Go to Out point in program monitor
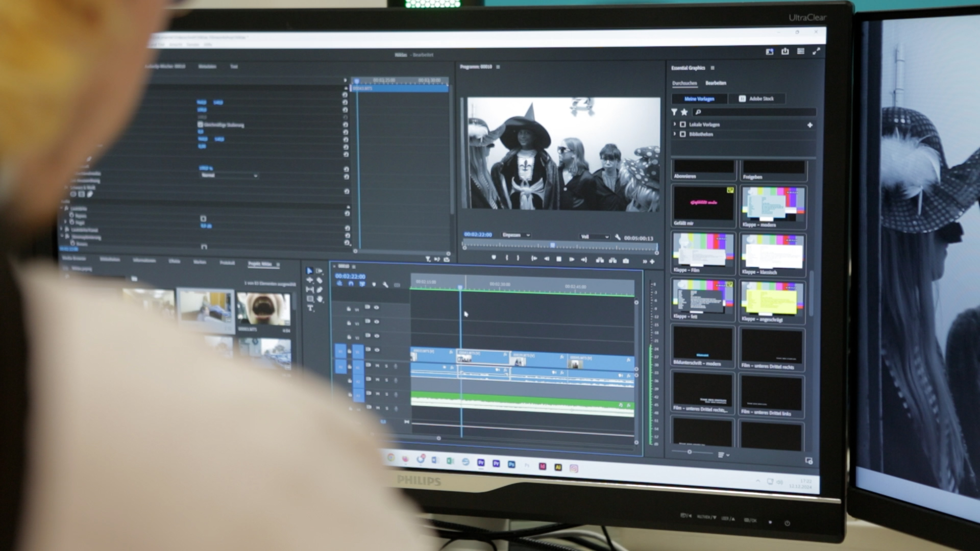 (584, 260)
